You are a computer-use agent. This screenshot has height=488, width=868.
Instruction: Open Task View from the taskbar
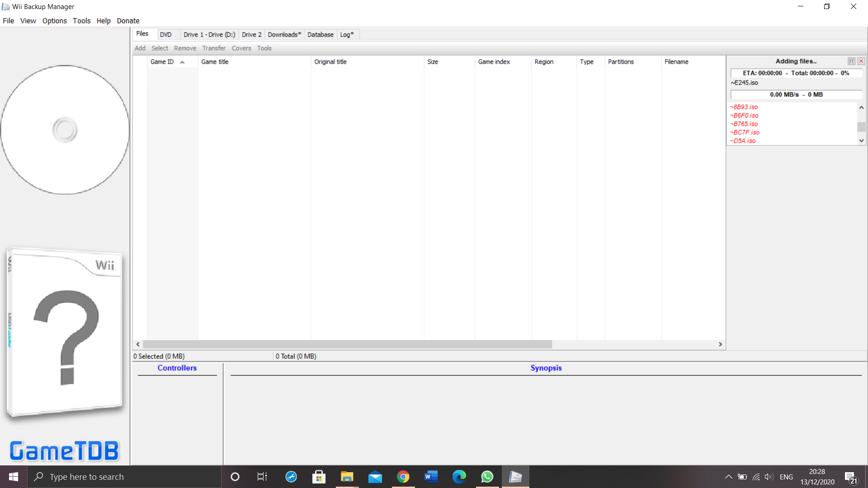point(262,477)
